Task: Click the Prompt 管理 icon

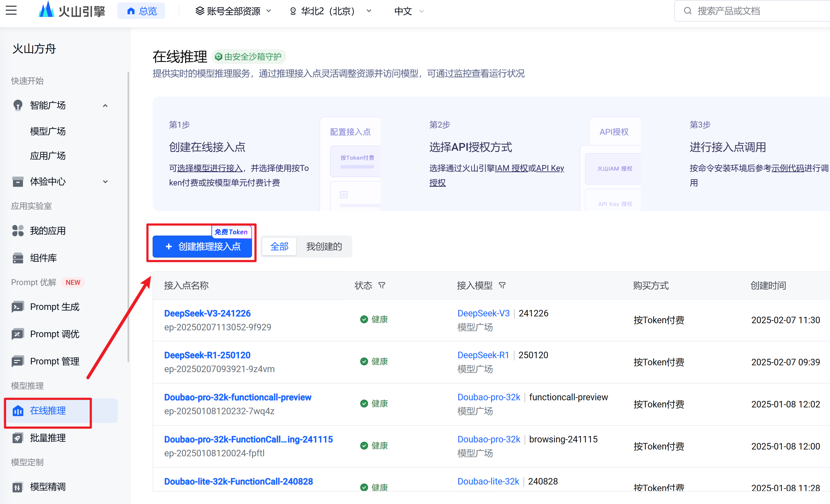Action: 18,362
